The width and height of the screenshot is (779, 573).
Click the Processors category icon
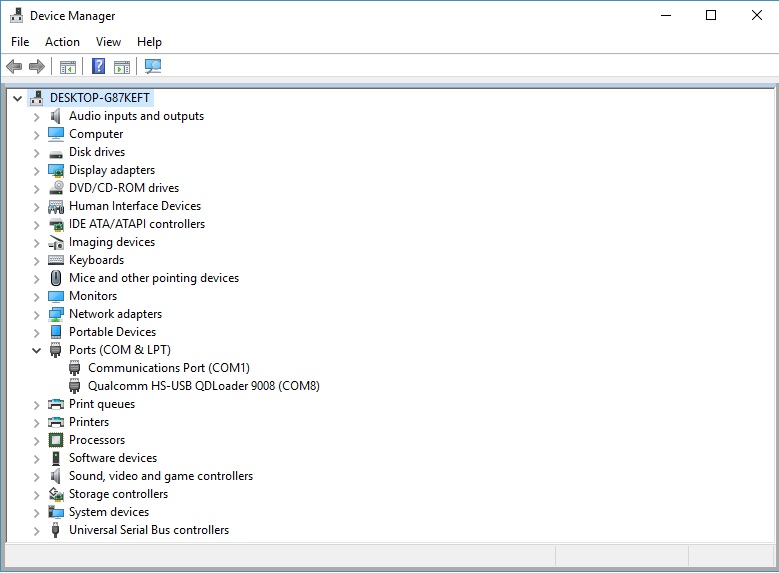(56, 440)
